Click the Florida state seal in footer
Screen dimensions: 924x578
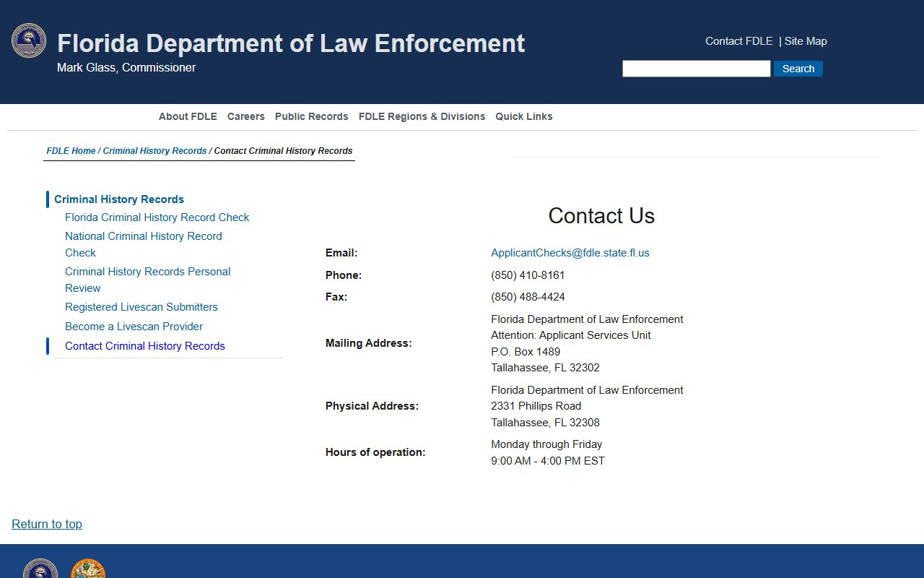(x=88, y=568)
